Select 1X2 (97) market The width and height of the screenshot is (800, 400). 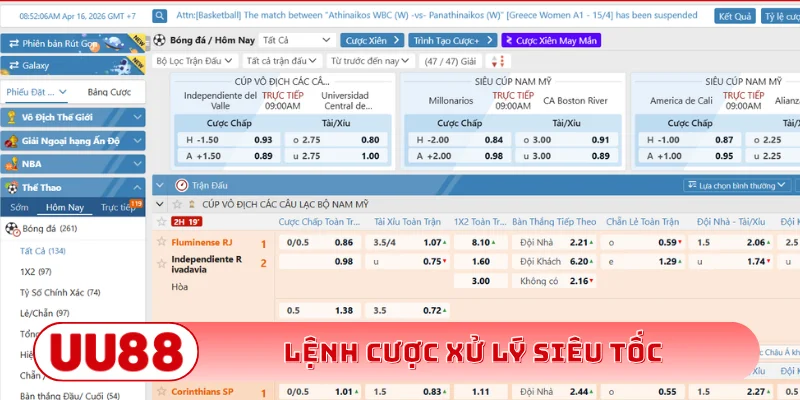36,272
